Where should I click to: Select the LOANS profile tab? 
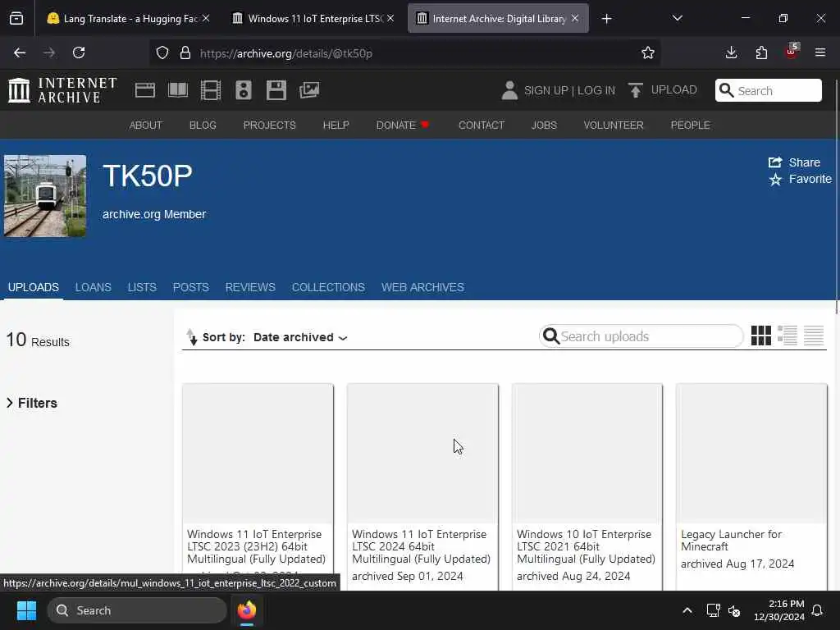(x=94, y=287)
